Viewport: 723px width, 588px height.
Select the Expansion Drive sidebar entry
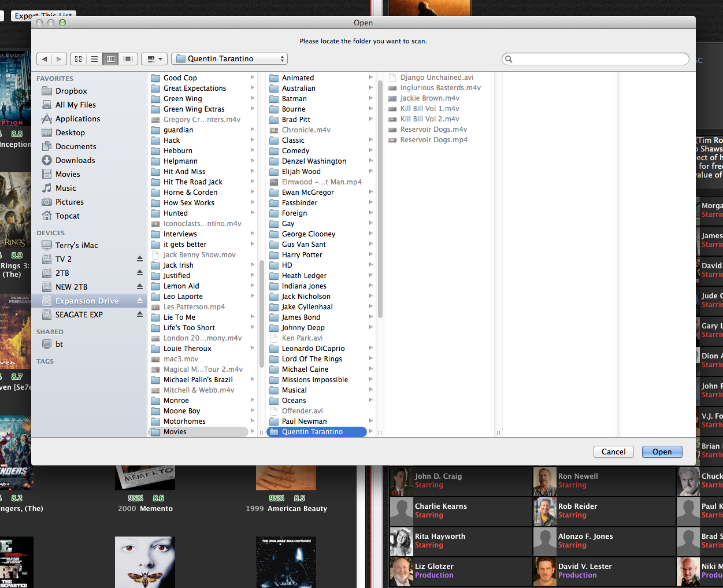(89, 301)
